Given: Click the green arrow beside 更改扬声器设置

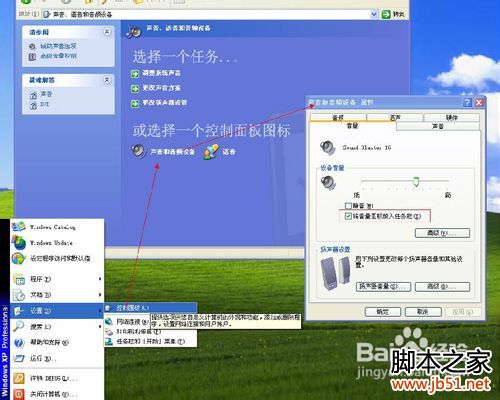Looking at the screenshot, I should pos(135,104).
